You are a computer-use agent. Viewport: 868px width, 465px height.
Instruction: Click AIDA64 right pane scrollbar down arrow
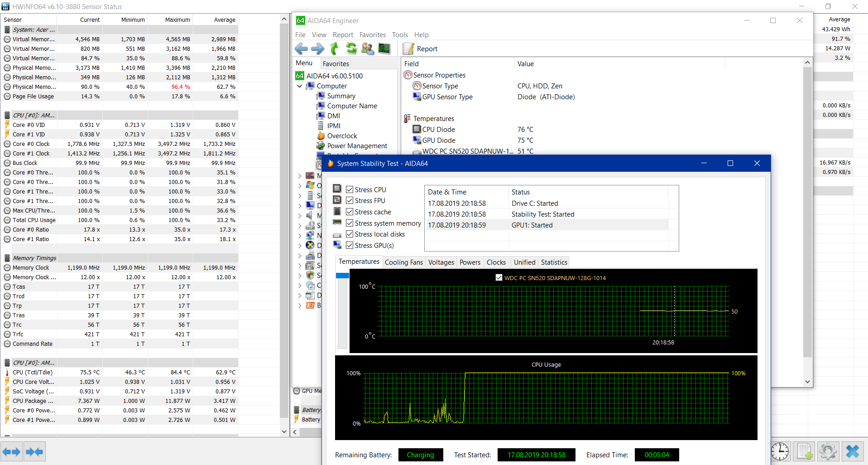(x=807, y=382)
